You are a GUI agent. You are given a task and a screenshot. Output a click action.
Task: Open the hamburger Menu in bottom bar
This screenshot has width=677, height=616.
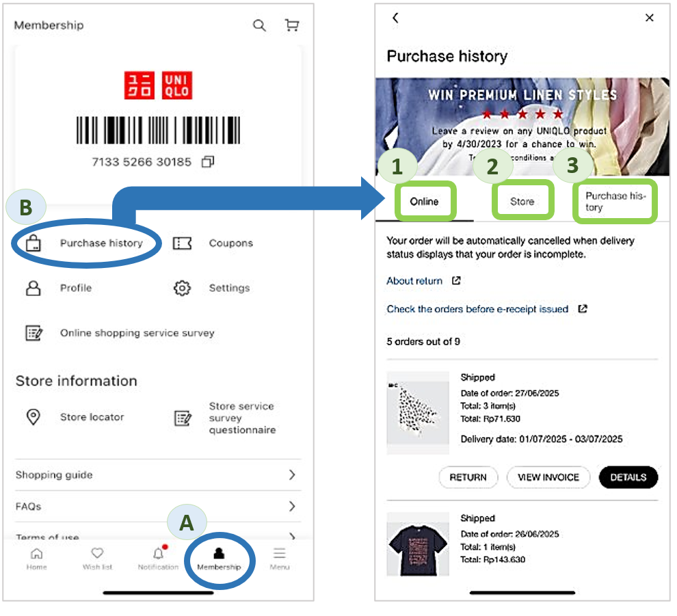pyautogui.click(x=279, y=558)
